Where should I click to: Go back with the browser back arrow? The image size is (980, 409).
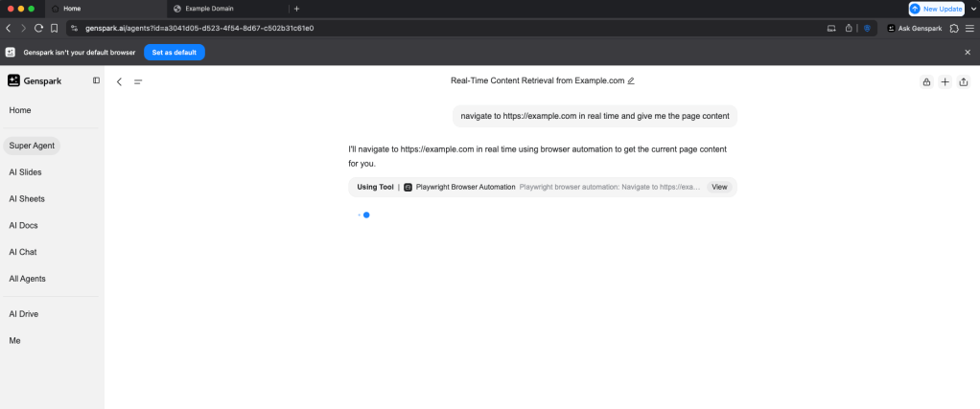coord(8,28)
